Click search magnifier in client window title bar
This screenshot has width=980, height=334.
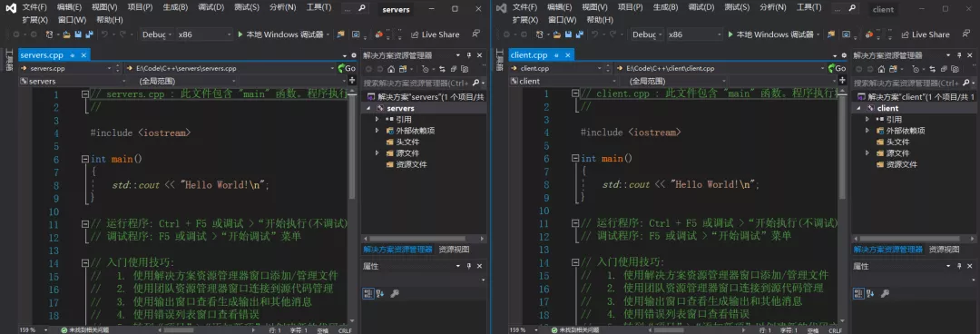(852, 9)
